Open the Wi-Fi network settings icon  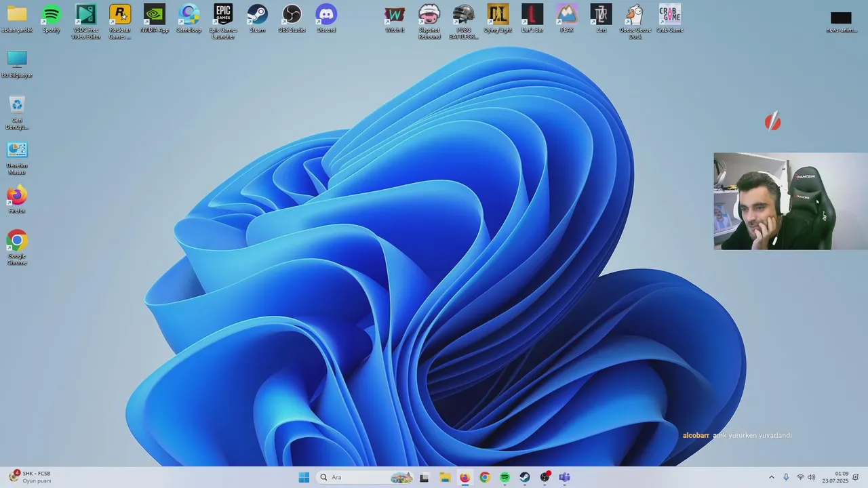(800, 477)
